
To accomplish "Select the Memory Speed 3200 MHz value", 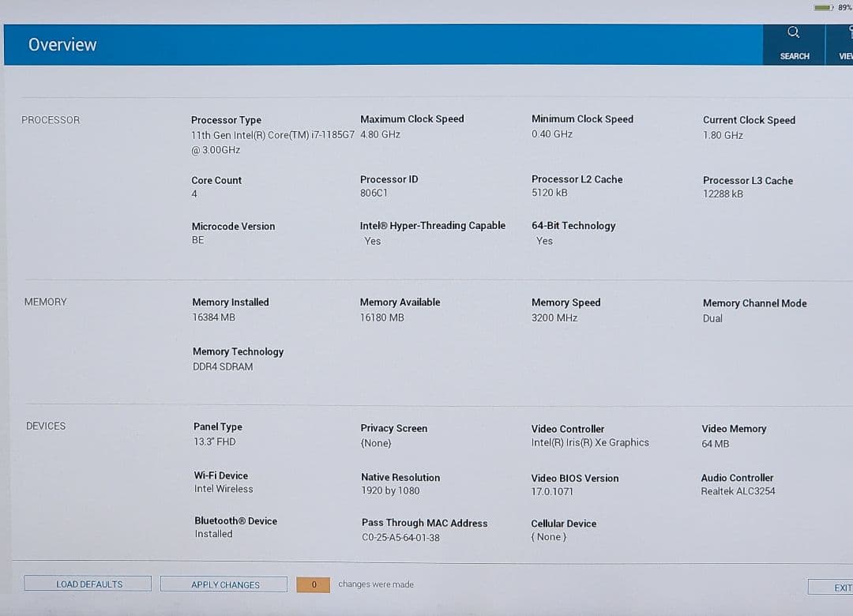I will coord(554,318).
